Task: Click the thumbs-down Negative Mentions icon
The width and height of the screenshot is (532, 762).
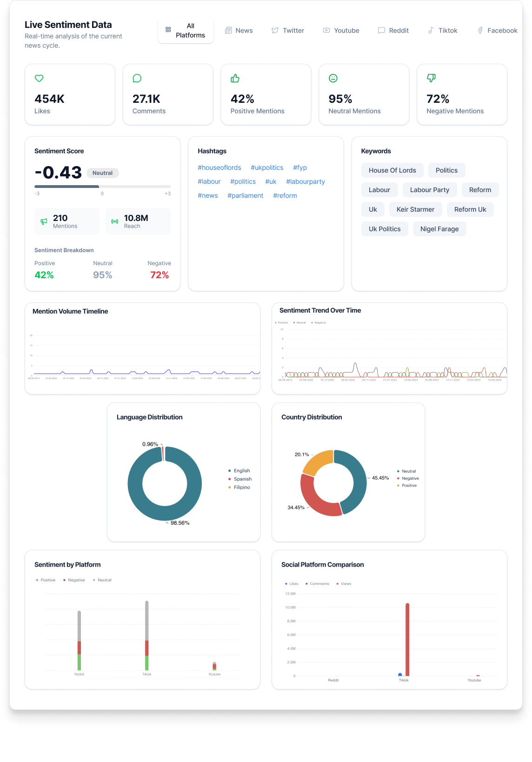Action: tap(431, 79)
